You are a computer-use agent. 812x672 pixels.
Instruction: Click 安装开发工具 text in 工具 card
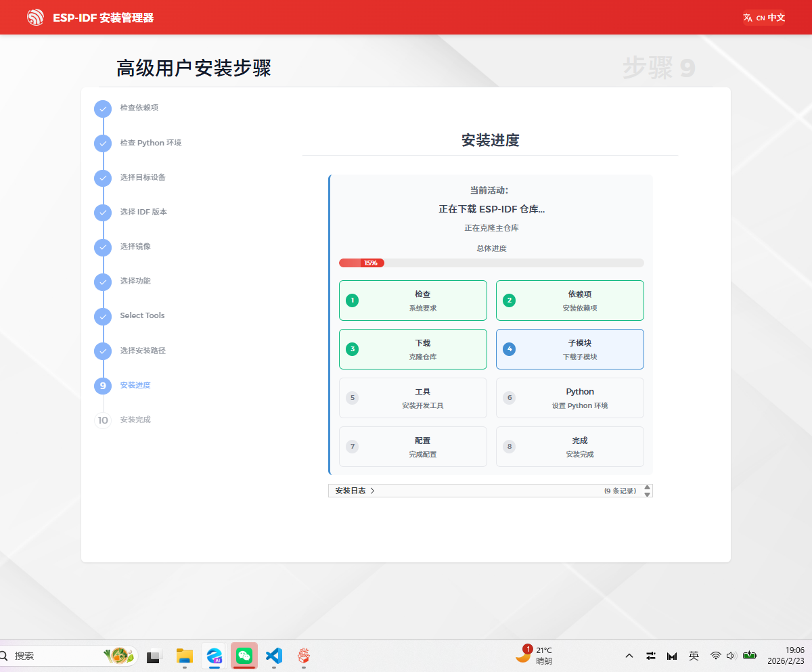(x=423, y=405)
